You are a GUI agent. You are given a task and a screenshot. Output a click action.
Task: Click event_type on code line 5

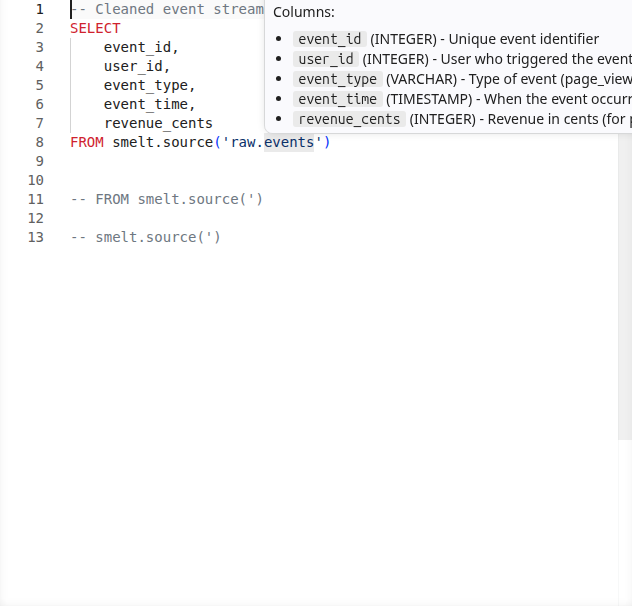coord(146,85)
